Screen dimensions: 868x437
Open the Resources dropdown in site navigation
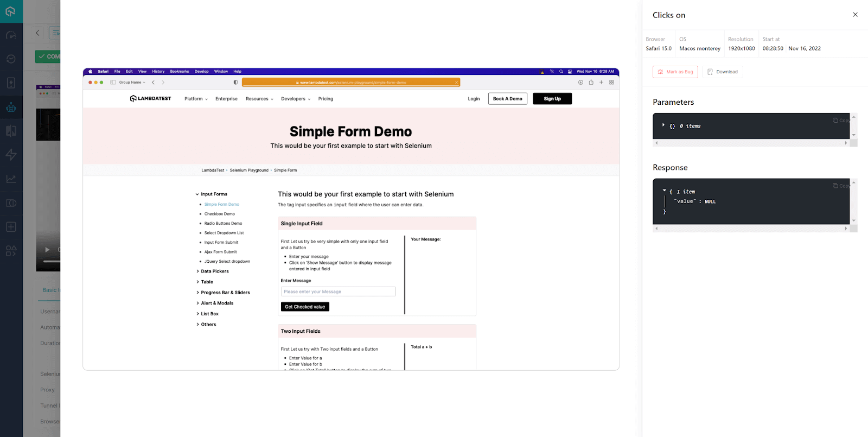coord(259,99)
